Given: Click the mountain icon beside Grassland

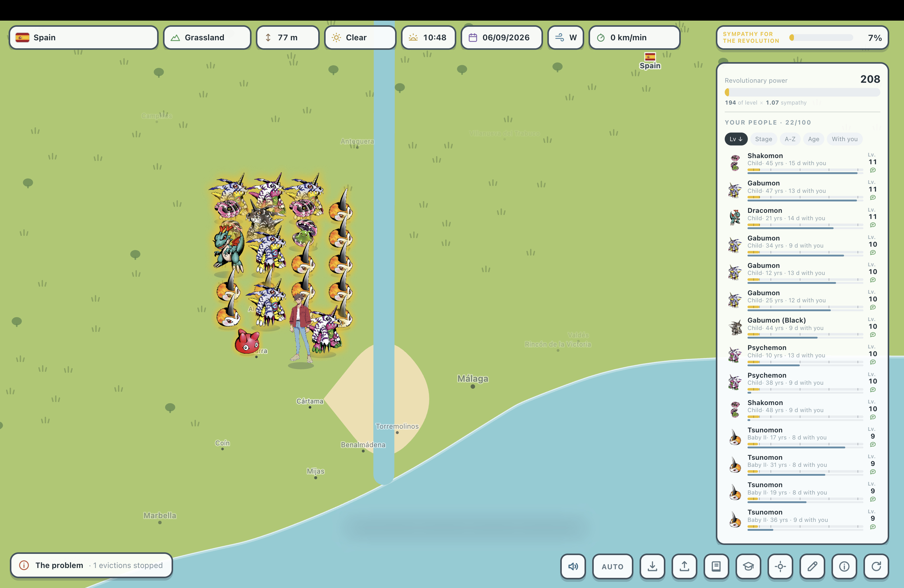Looking at the screenshot, I should (x=175, y=38).
